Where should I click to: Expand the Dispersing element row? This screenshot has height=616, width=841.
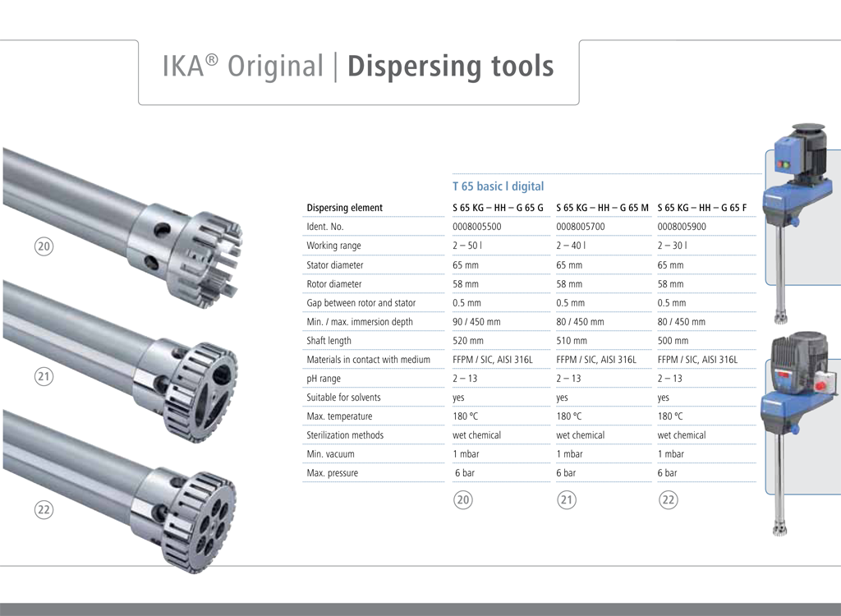point(344,207)
